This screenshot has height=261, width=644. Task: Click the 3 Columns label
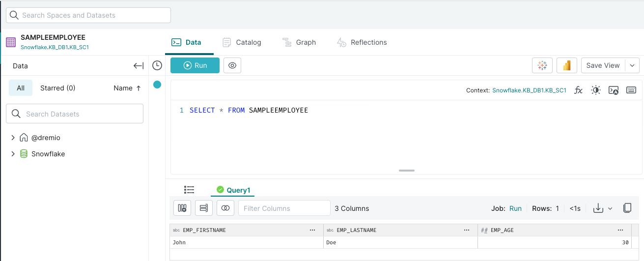click(x=352, y=208)
